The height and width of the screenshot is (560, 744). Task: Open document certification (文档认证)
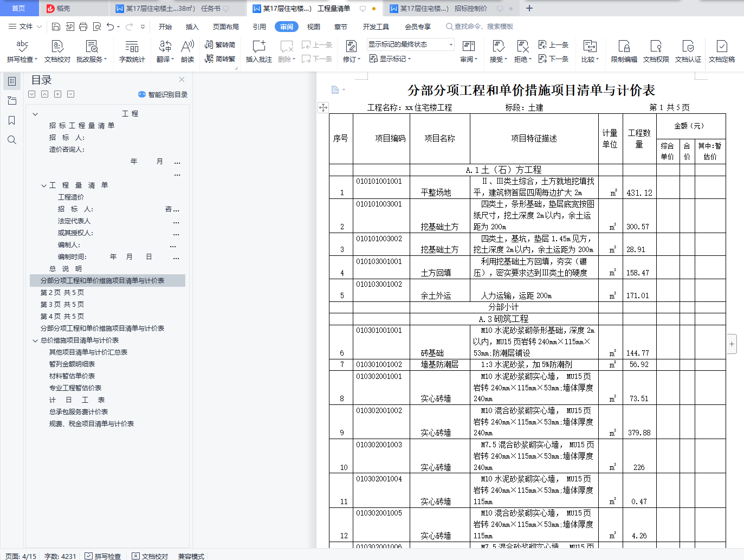[688, 52]
